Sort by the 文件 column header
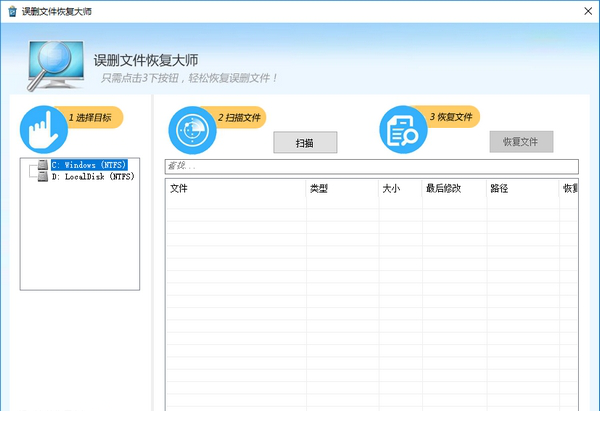Image resolution: width=600 pixels, height=427 pixels. point(236,188)
